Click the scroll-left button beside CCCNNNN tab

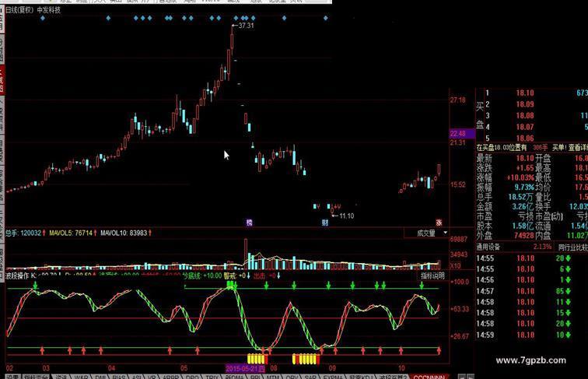point(461,377)
